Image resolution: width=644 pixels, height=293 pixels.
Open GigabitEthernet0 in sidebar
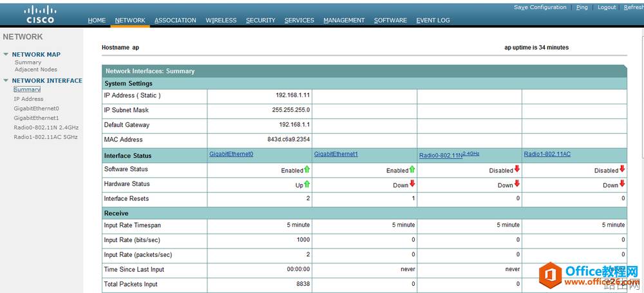[x=36, y=108]
